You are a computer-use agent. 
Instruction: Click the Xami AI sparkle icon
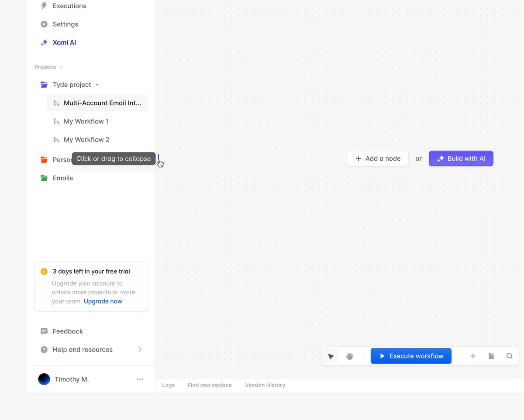[44, 43]
